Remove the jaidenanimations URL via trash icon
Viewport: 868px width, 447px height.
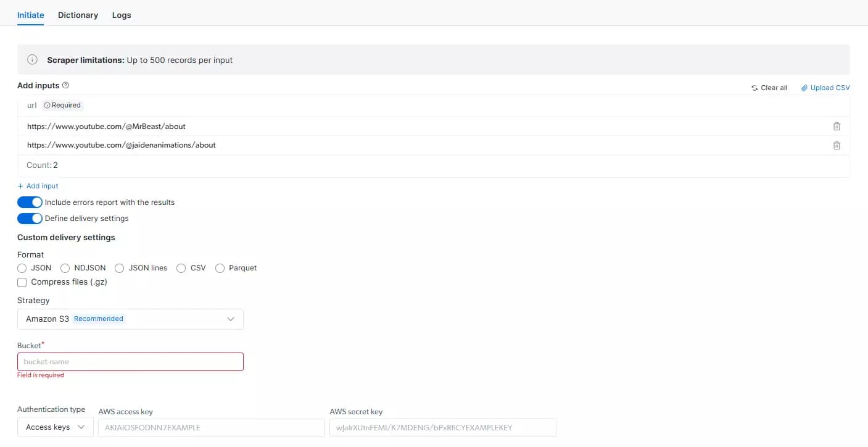837,145
